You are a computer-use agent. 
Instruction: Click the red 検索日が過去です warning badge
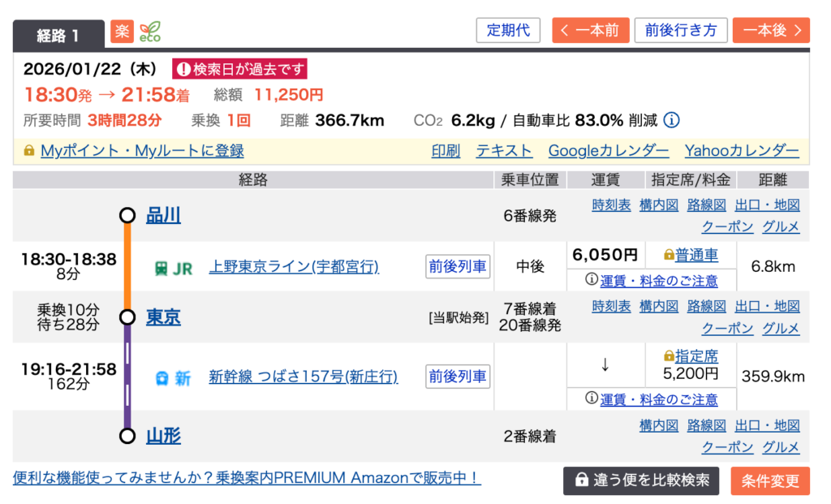239,69
